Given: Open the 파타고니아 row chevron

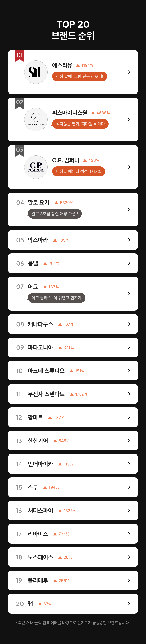Looking at the screenshot, I should click(x=129, y=347).
